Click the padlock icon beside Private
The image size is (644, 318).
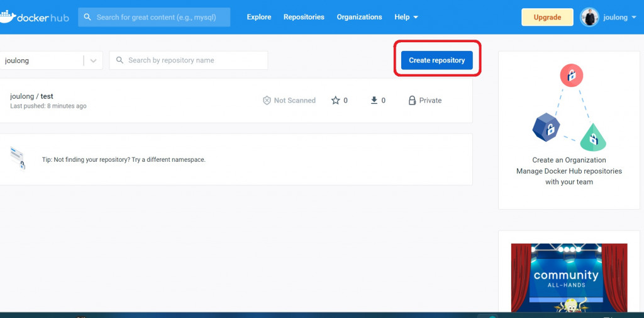(x=412, y=100)
